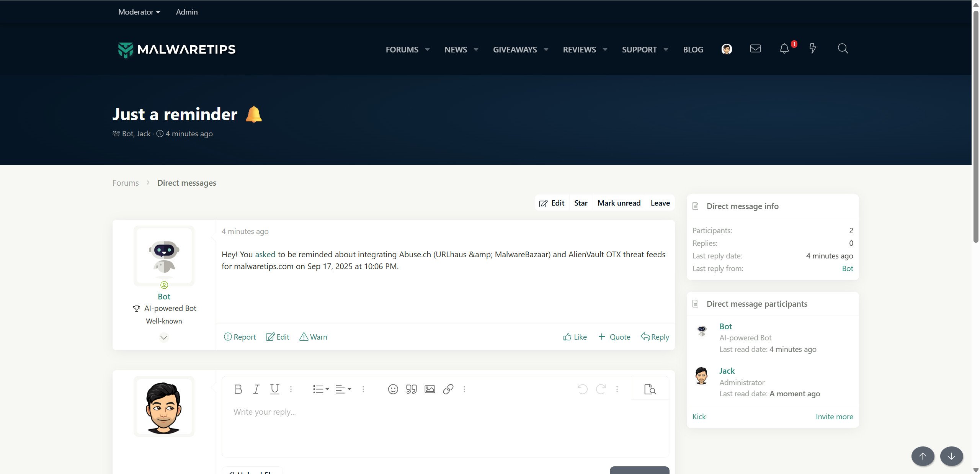The image size is (980, 474).
Task: Insert an image in the reply editor
Action: [x=430, y=389]
